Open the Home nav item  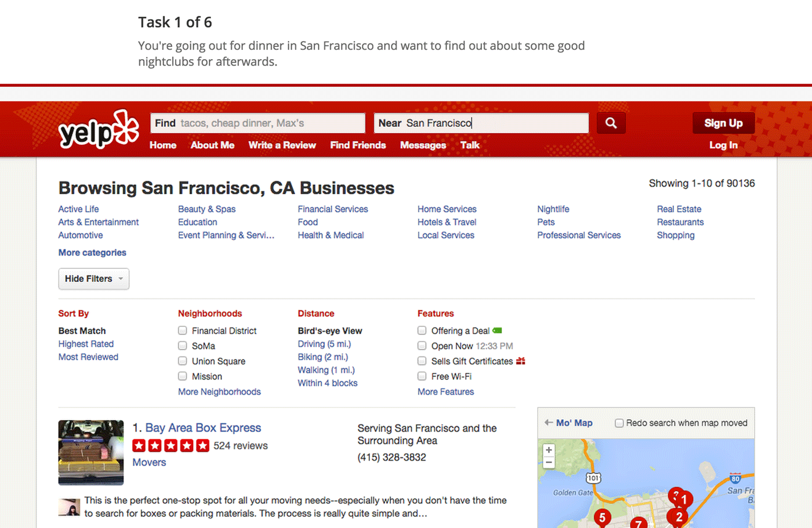click(x=163, y=145)
